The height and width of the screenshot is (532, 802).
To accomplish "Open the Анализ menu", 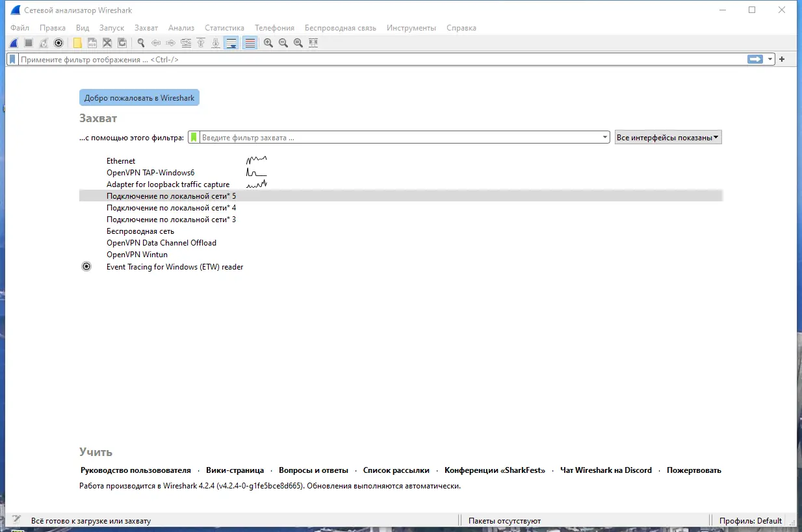I will (x=181, y=28).
